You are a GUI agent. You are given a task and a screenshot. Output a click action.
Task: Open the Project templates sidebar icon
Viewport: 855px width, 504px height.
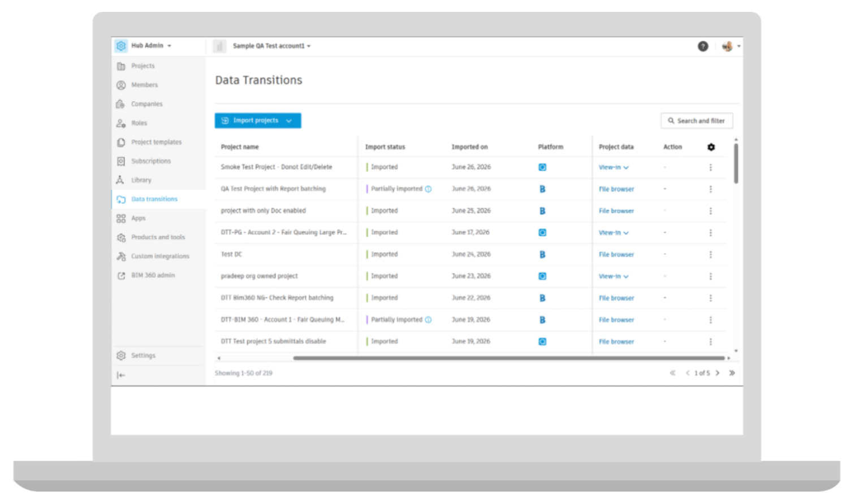[x=121, y=142]
